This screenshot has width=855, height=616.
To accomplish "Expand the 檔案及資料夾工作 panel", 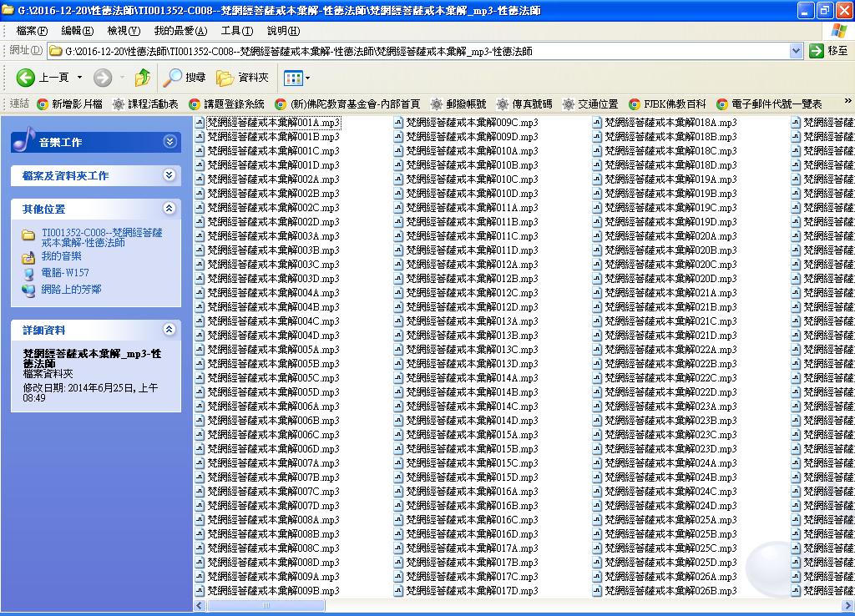I will (x=169, y=175).
